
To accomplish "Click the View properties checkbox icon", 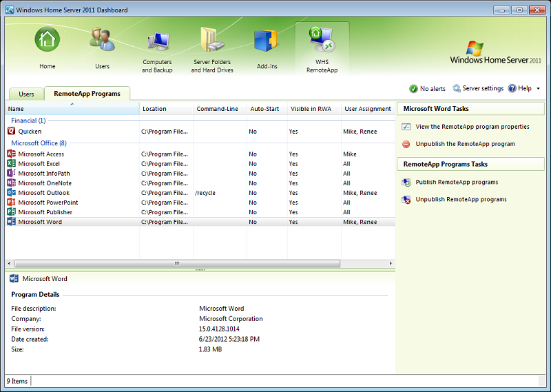I will [406, 127].
